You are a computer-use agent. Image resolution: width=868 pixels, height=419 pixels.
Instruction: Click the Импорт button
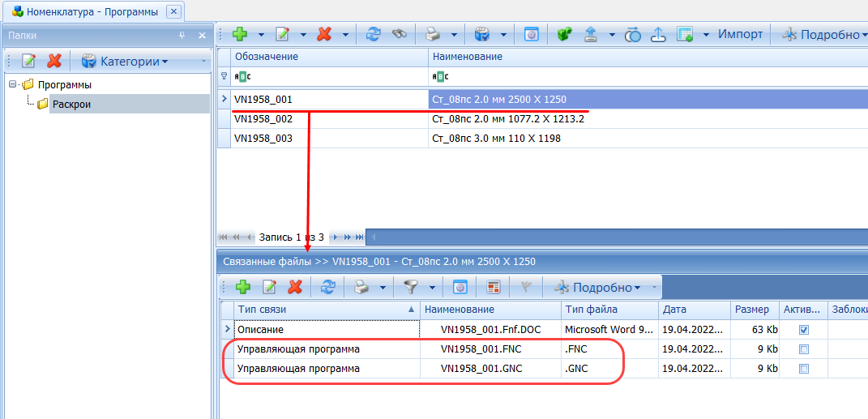pyautogui.click(x=740, y=34)
